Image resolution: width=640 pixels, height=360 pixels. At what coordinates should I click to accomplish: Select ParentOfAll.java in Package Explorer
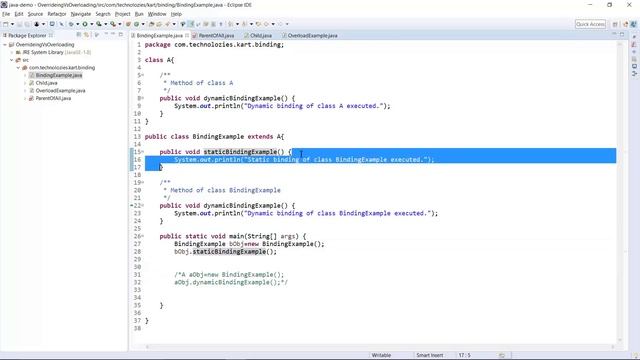pyautogui.click(x=53, y=98)
